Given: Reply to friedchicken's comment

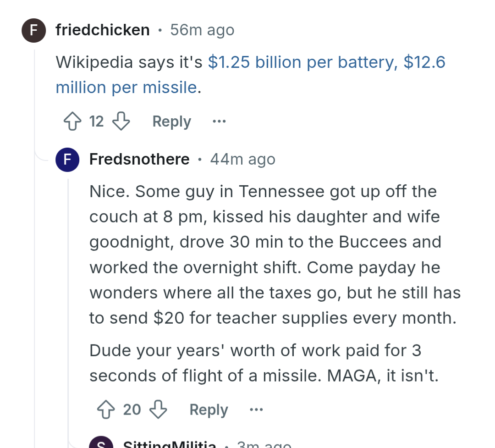Looking at the screenshot, I should tap(171, 122).
